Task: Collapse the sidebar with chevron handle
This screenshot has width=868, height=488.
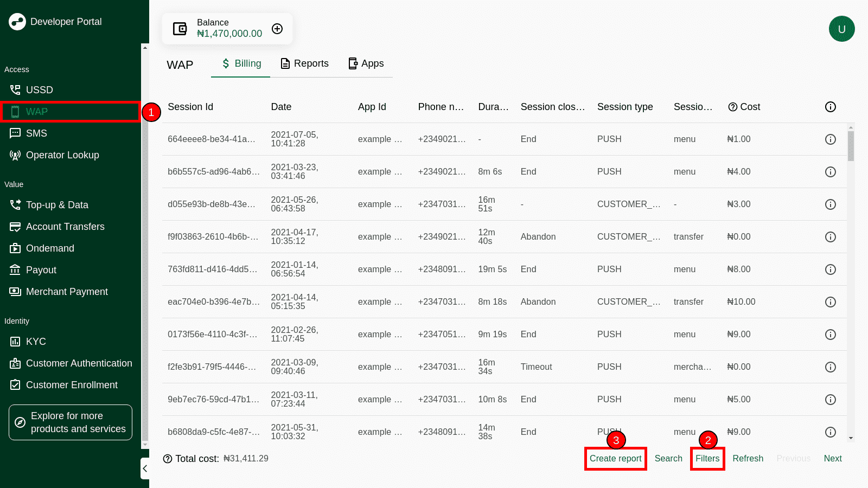Action: (x=145, y=468)
